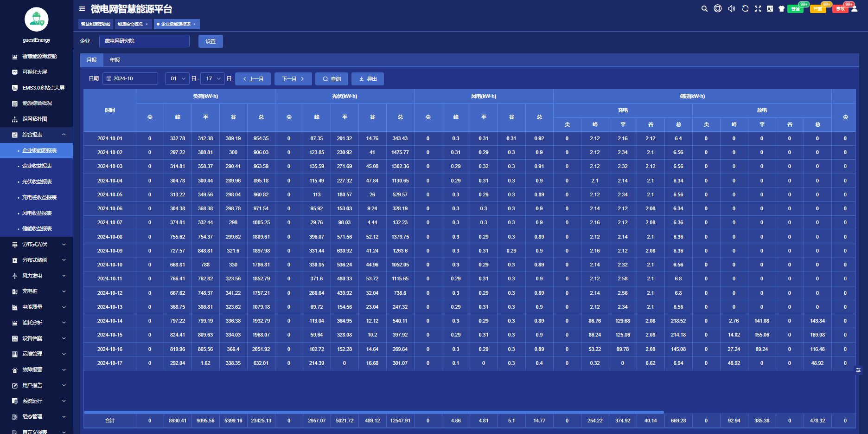Screen dimensions: 868x434
Task: Toggle fullscreen mode icon
Action: [x=758, y=9]
